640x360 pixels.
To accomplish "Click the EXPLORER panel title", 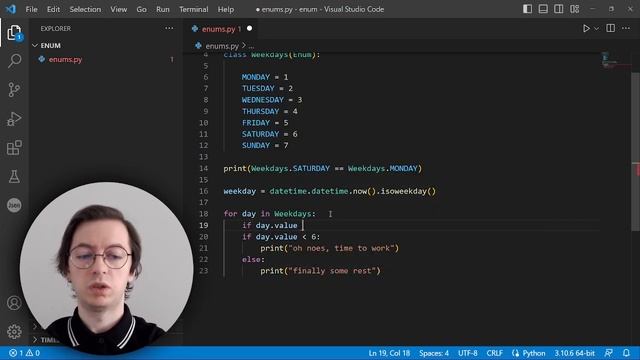I will [56, 29].
